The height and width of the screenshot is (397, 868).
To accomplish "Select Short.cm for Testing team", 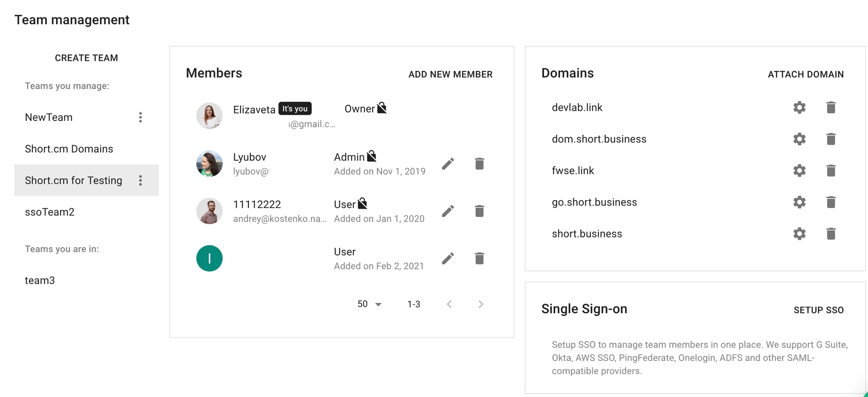I will pyautogui.click(x=86, y=180).
